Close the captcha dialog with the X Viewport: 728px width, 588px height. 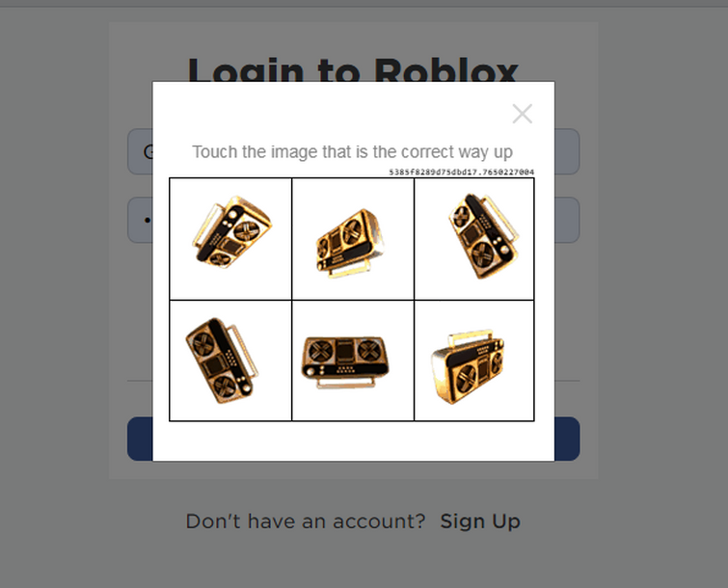pos(523,114)
